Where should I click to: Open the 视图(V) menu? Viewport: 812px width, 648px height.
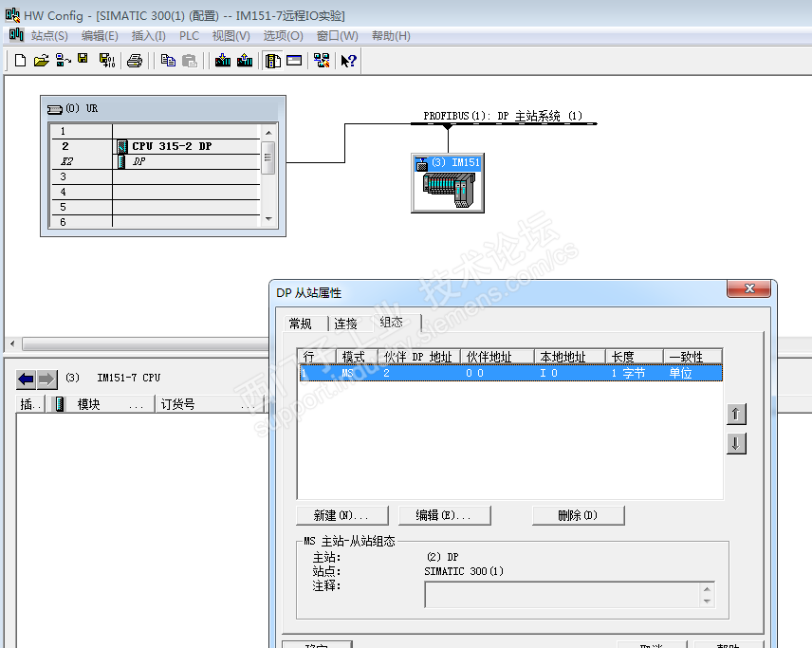231,36
